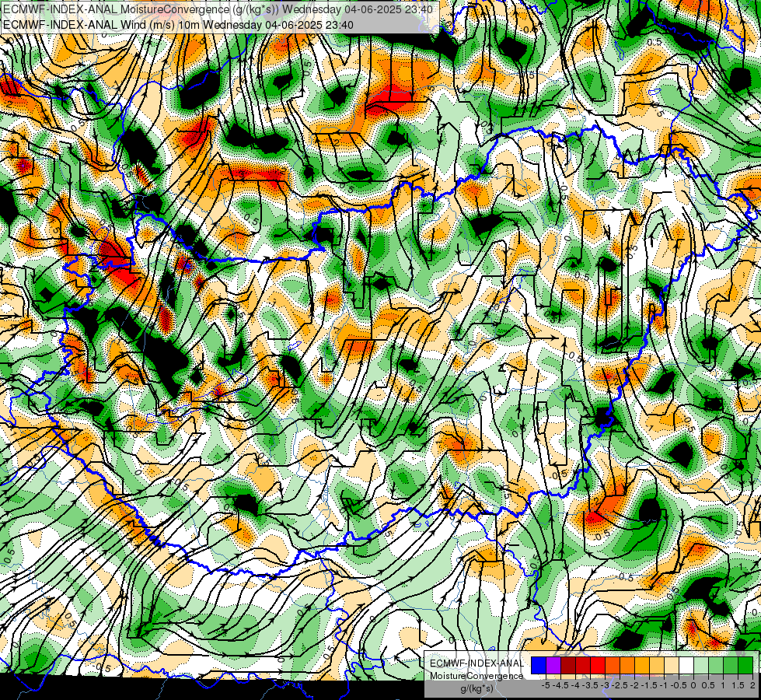Viewport: 761px width, 700px height.
Task: Click the -3.5 value on legend scale
Action: [590, 685]
